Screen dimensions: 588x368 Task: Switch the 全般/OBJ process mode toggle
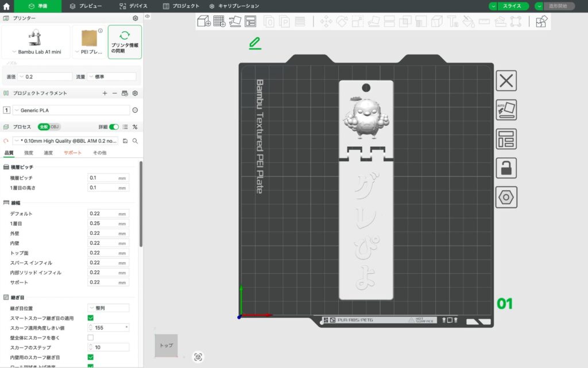[49, 127]
